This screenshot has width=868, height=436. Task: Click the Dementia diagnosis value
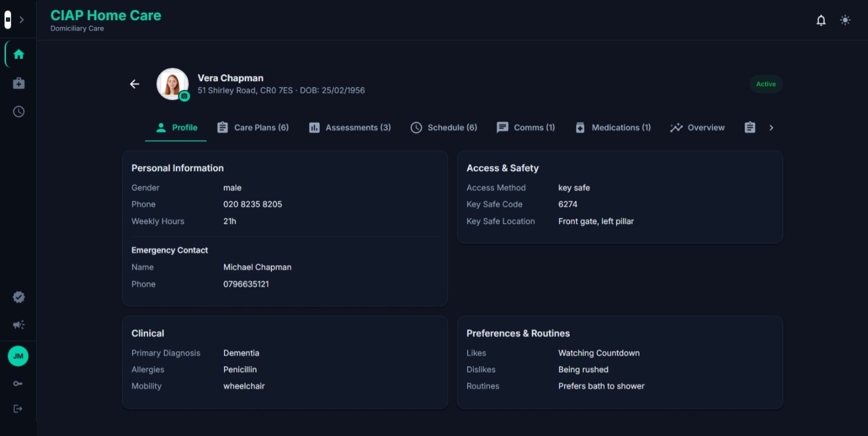coord(241,353)
